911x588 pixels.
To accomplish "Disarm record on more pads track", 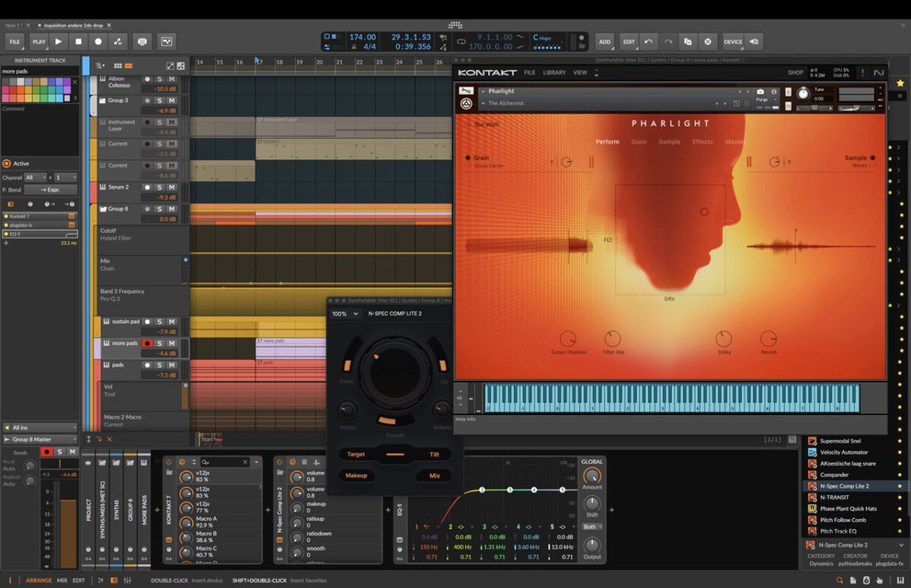I will pos(147,344).
